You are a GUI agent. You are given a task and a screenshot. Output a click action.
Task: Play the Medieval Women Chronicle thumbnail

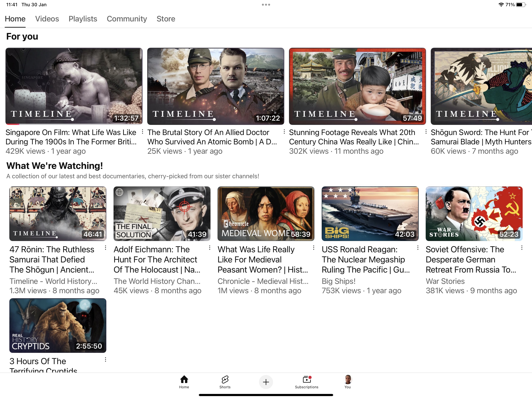click(x=266, y=214)
